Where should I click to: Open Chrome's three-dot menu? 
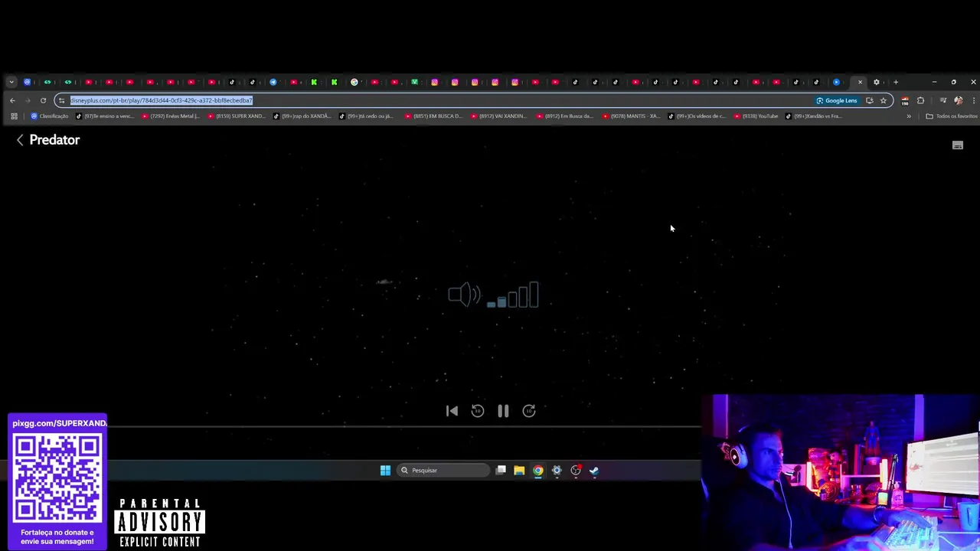pos(974,100)
